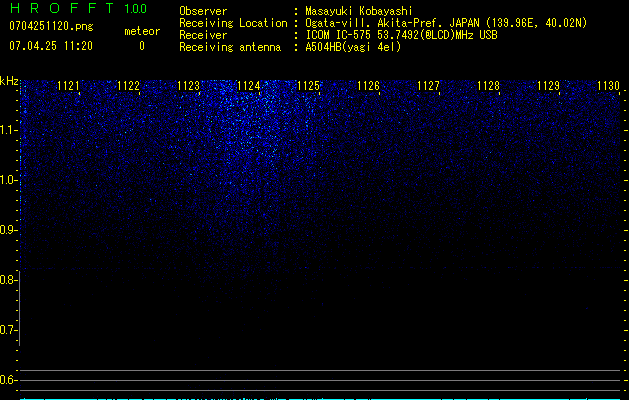Click the 1125 time marker

tap(308, 86)
